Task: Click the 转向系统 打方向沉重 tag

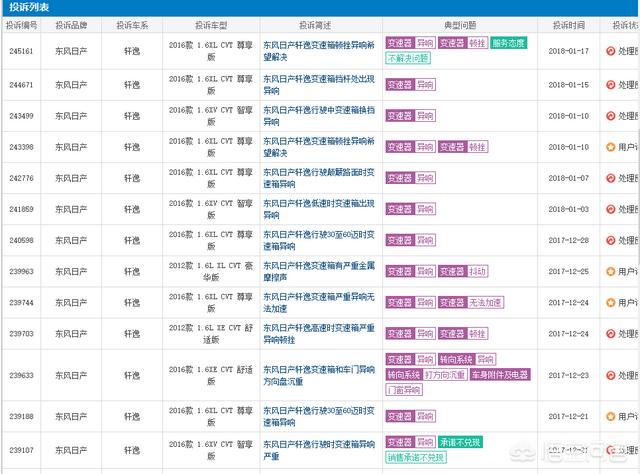Action: (427, 375)
